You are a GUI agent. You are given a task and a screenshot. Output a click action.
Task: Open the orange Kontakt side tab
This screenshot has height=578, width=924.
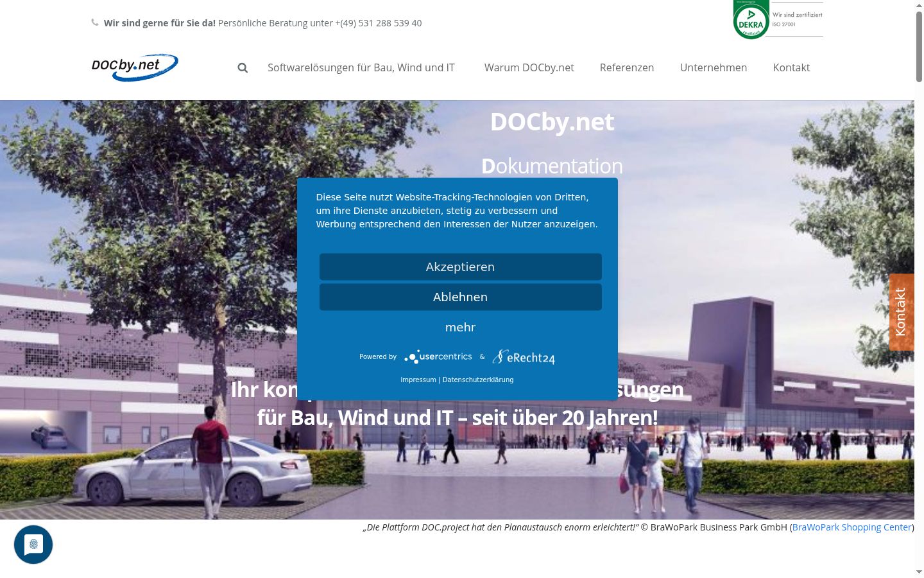pos(902,312)
